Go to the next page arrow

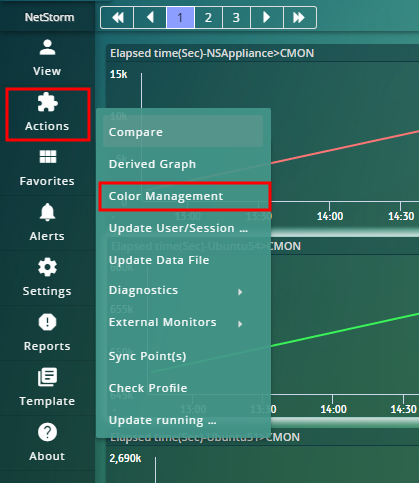(x=267, y=17)
